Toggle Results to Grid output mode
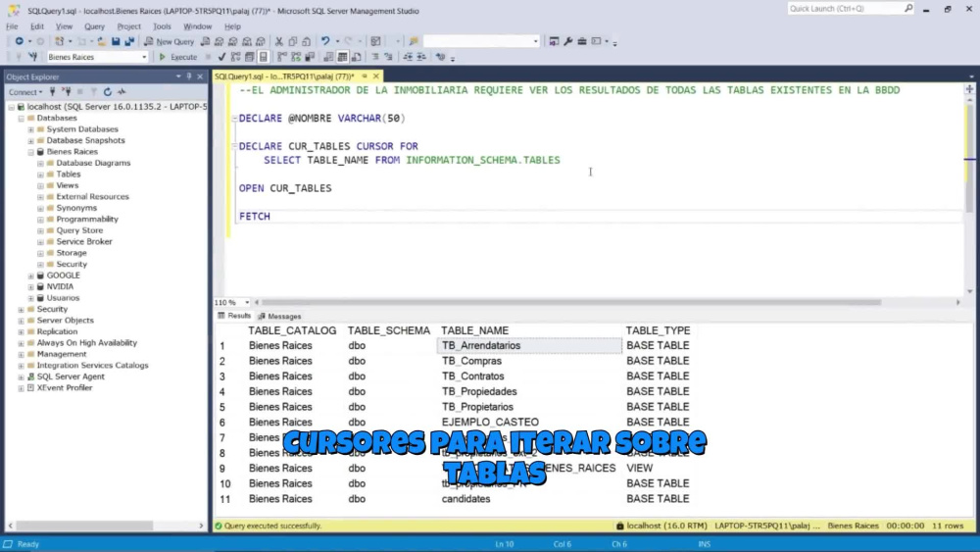This screenshot has height=552, width=980. click(342, 57)
